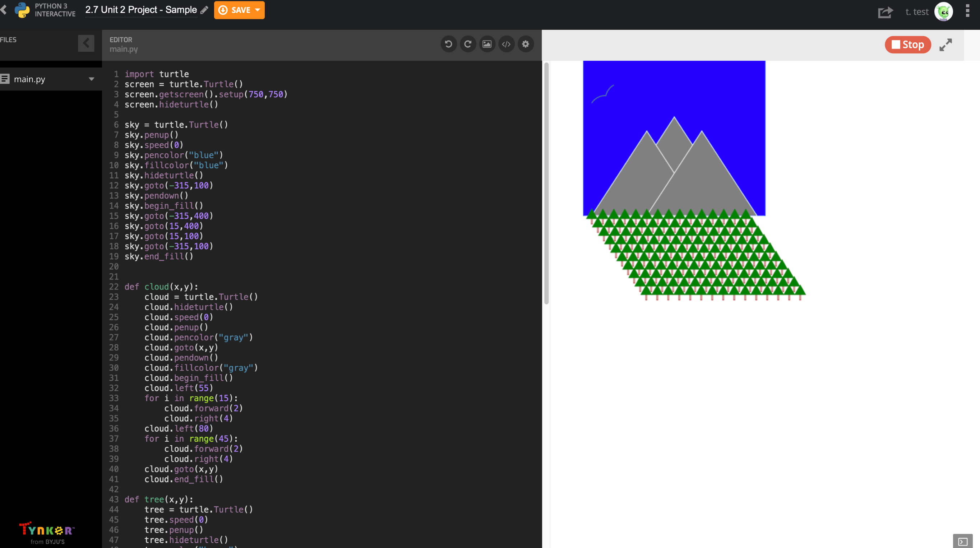Open the three-dot more options menu
Viewport: 980px width, 548px height.
967,11
